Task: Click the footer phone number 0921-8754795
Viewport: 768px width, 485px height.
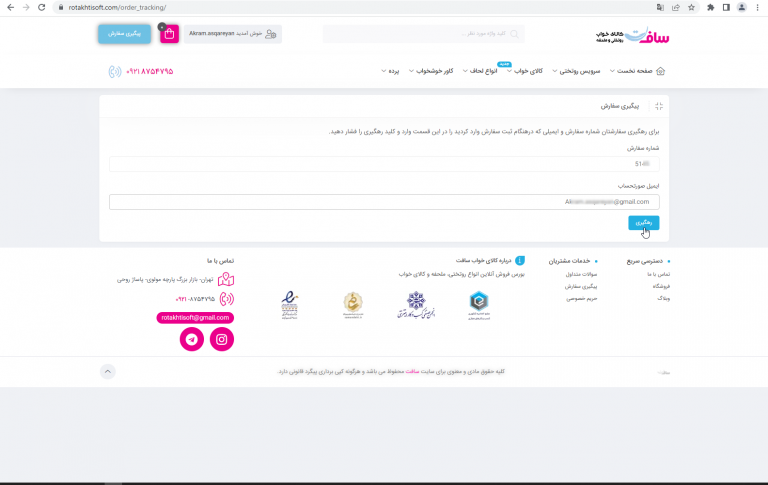Action: [195, 299]
